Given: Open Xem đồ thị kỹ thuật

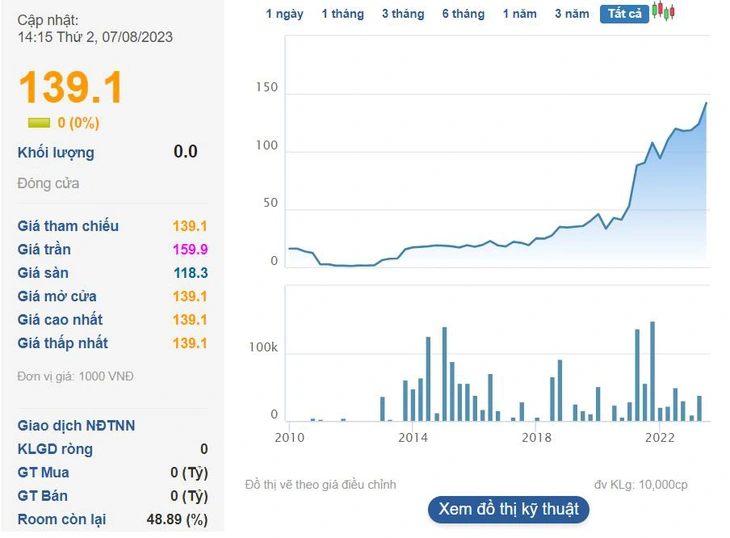Looking at the screenshot, I should pos(508,509).
